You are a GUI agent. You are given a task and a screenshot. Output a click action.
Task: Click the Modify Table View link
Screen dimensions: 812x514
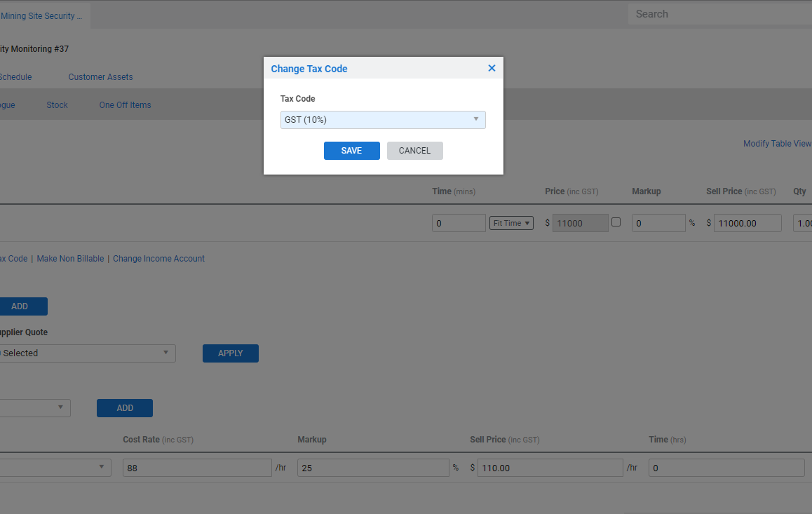pos(777,143)
